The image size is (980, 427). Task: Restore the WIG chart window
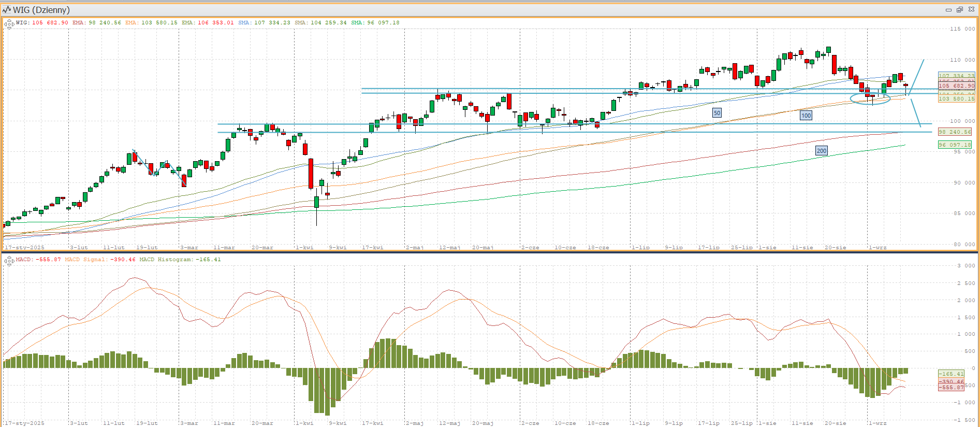point(959,10)
